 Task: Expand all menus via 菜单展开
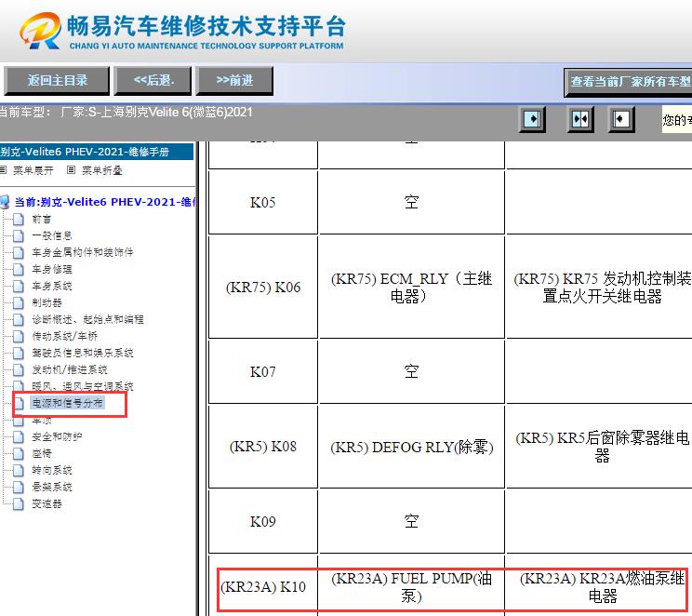(x=33, y=170)
